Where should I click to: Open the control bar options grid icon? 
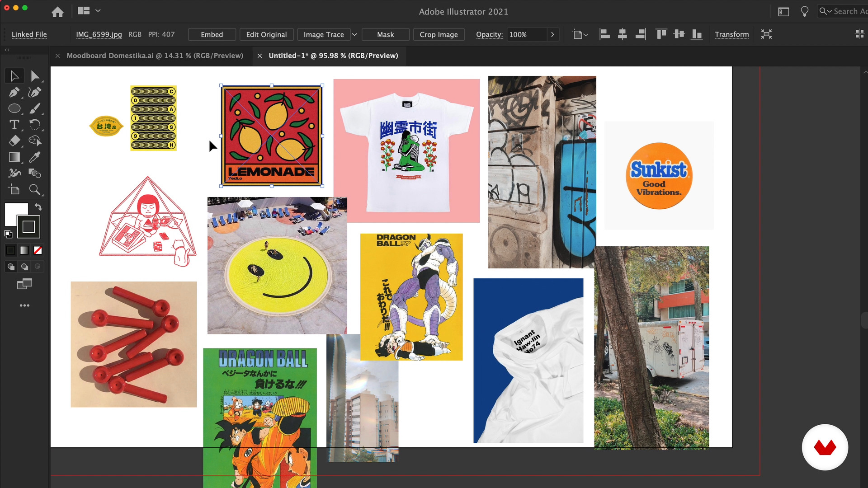click(x=859, y=34)
